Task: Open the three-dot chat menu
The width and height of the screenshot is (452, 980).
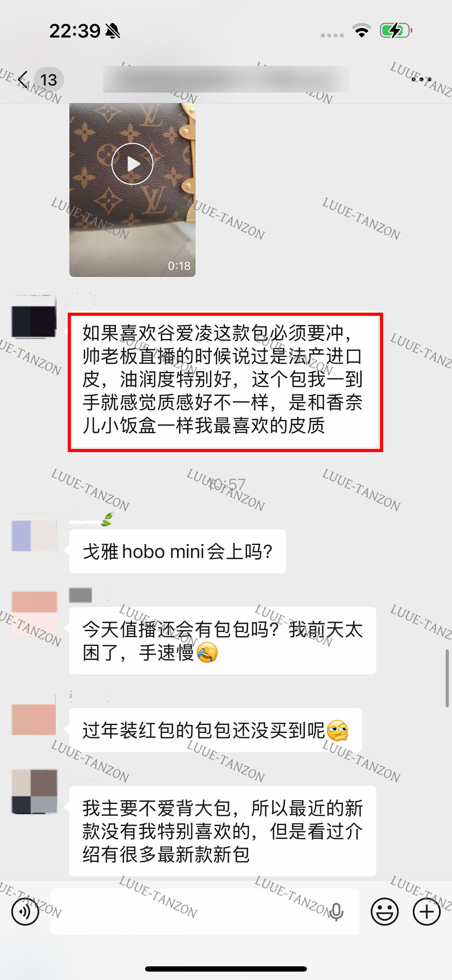Action: click(422, 80)
